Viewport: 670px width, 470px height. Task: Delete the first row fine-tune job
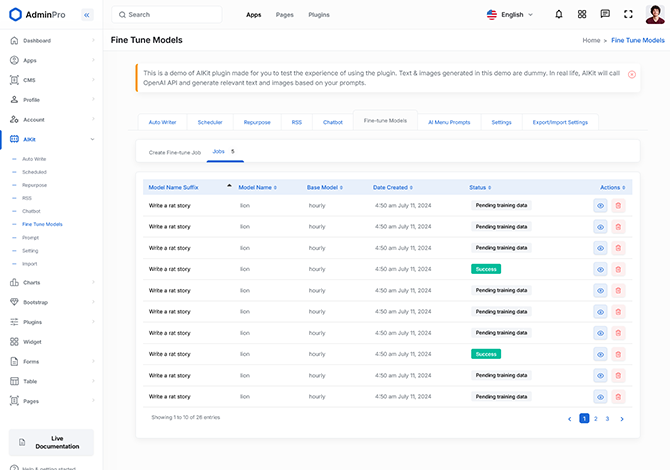tap(618, 205)
